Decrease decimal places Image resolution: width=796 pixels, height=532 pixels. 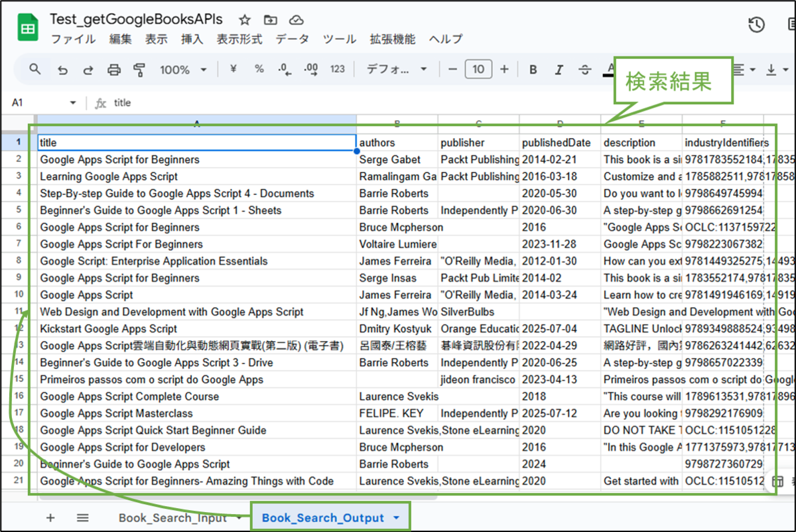click(x=285, y=69)
